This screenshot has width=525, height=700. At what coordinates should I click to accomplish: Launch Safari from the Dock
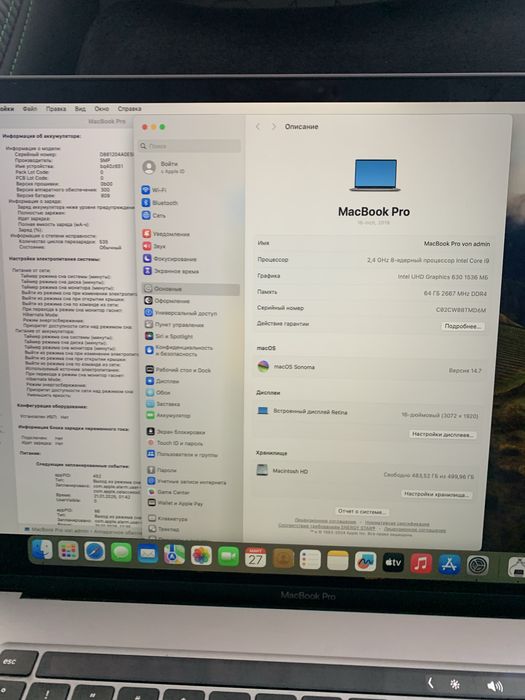click(x=94, y=552)
